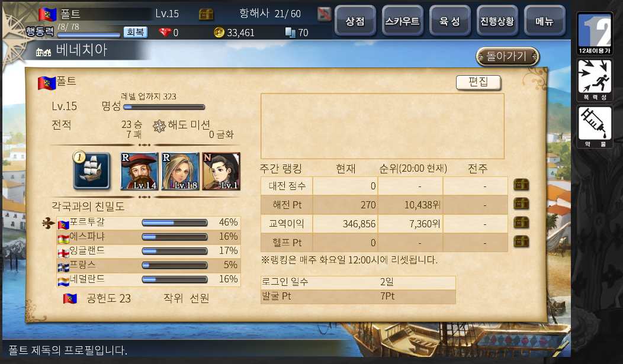The height and width of the screenshot is (364, 623).
Task: Open chest reward for 해전 Pt row
Action: 521,204
